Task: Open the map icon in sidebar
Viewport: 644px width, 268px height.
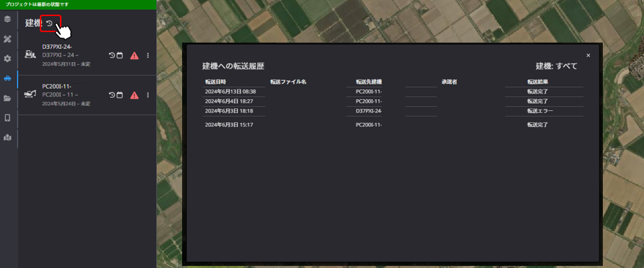Action: click(8, 137)
